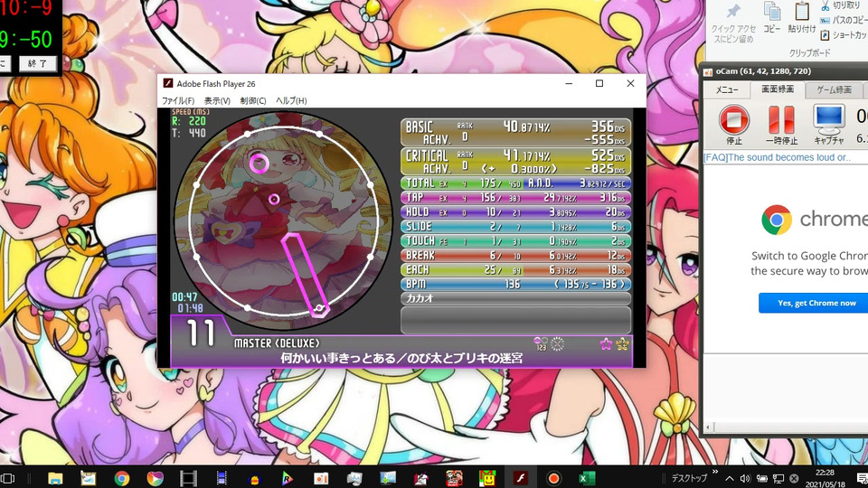The width and height of the screenshot is (868, 488).
Task: Click the CRITICAL ACHV. score row
Action: [515, 161]
